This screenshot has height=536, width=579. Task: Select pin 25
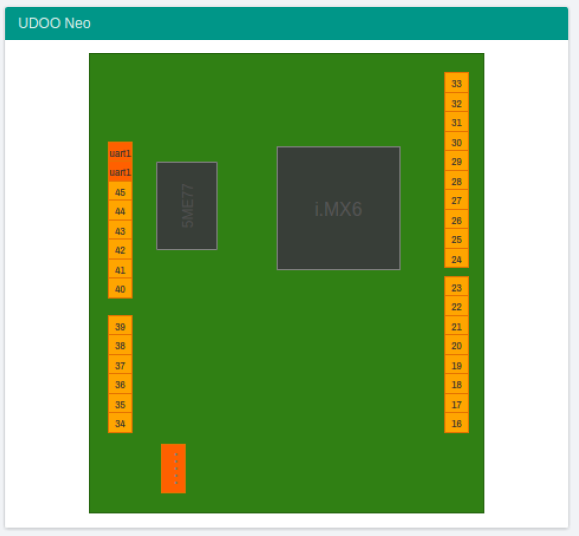pyautogui.click(x=456, y=239)
